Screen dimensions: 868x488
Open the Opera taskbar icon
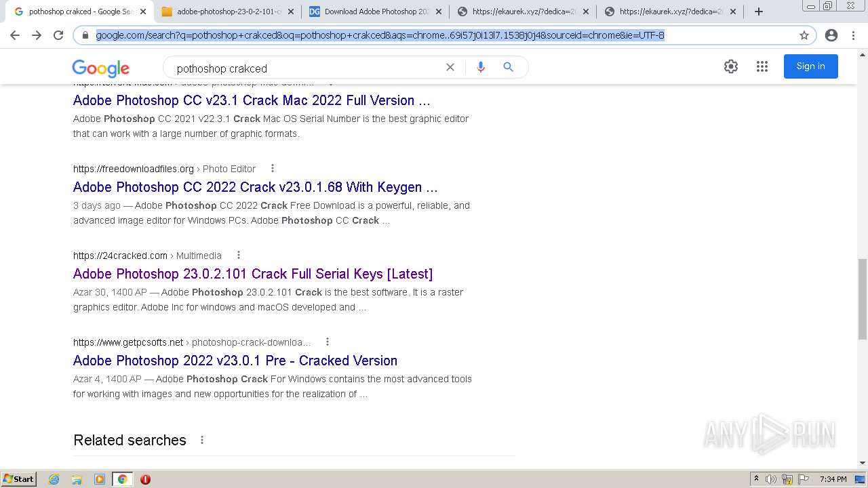pyautogui.click(x=145, y=479)
